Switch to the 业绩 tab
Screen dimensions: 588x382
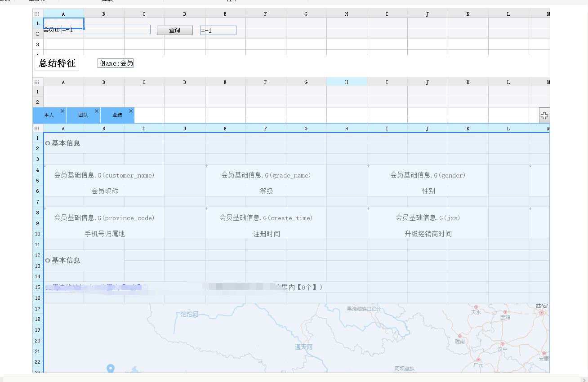(x=117, y=115)
